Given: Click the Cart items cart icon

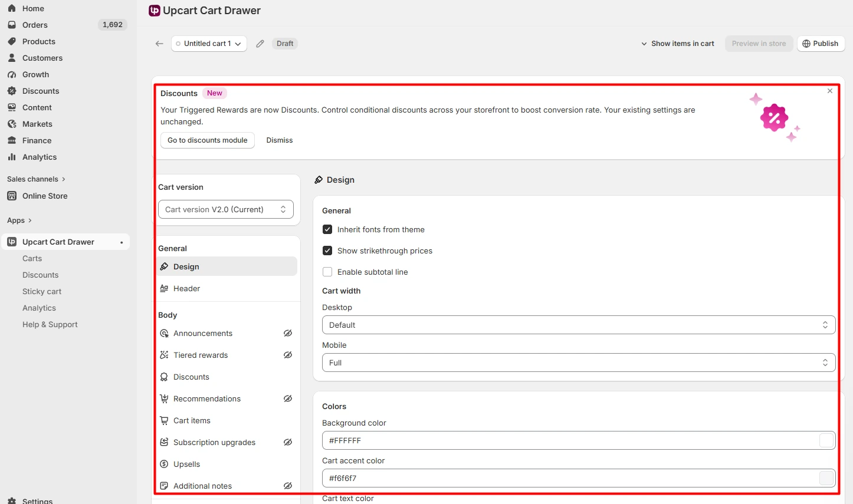Looking at the screenshot, I should tap(165, 420).
